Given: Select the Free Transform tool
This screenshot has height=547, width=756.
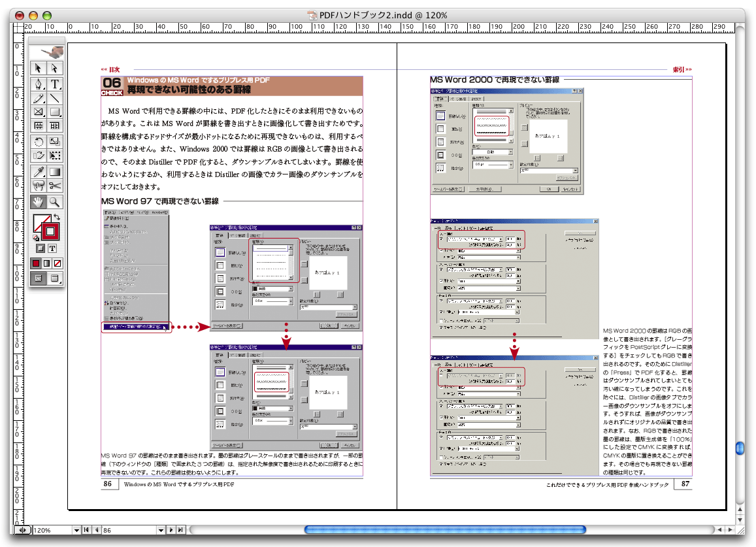Looking at the screenshot, I should 54,156.
